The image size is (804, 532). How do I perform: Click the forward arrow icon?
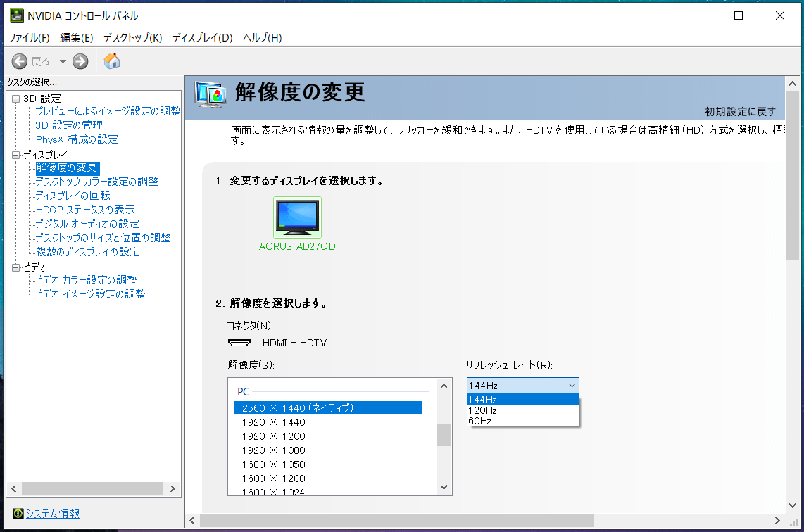pos(80,61)
